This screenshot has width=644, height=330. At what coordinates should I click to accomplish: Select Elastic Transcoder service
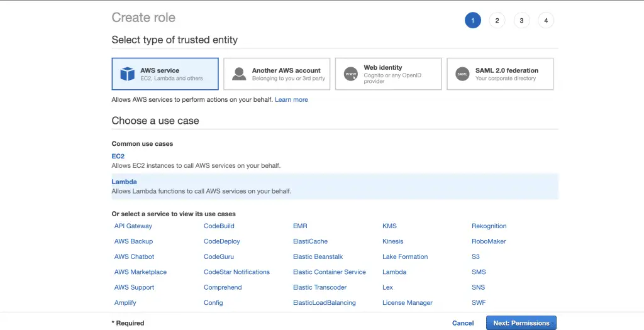pos(320,287)
